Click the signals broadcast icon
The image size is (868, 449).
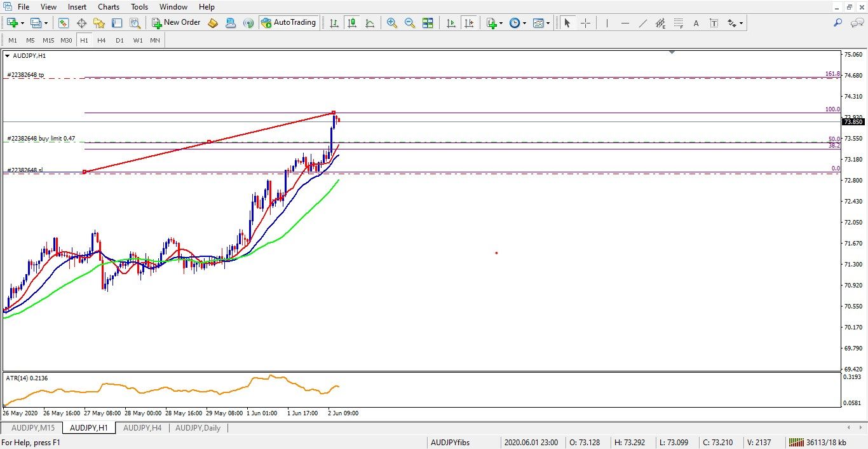[x=248, y=23]
